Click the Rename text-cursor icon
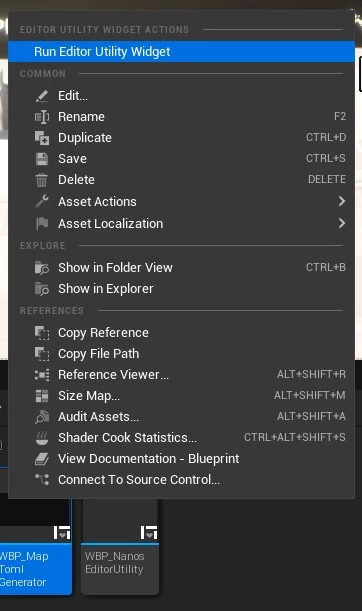The image size is (362, 611). coord(42,117)
